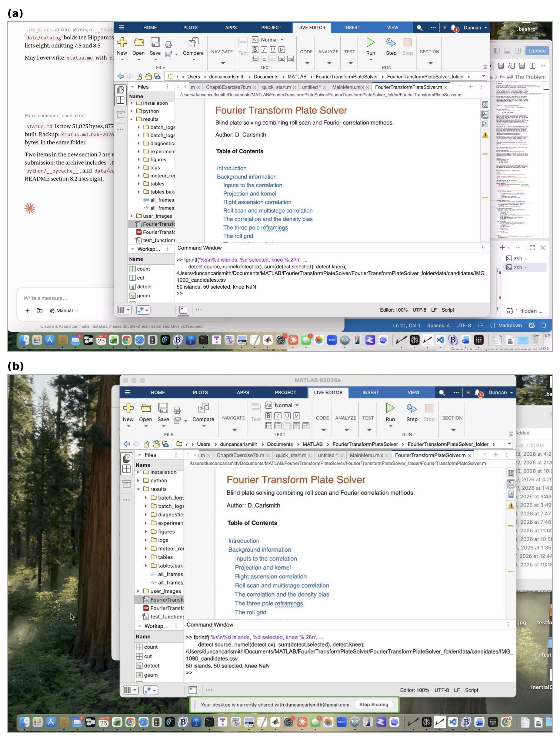The height and width of the screenshot is (740, 560).
Task: In panel (b), click the Finder icon in Dock
Action: pyautogui.click(x=25, y=722)
